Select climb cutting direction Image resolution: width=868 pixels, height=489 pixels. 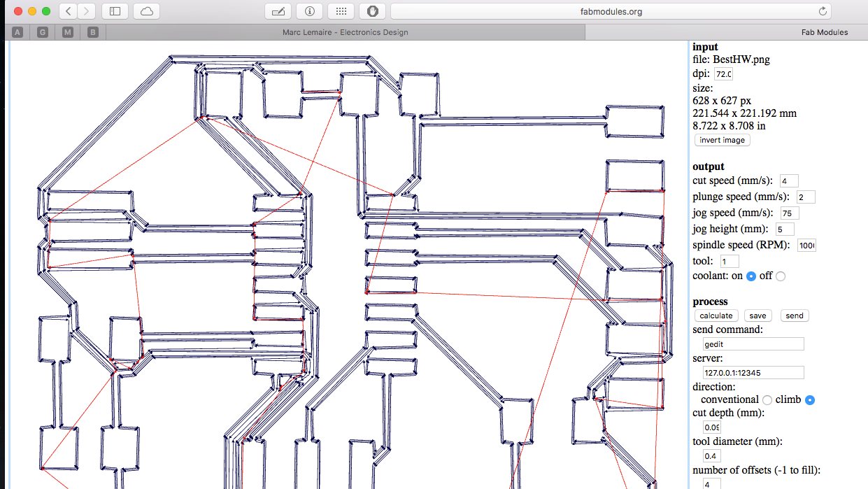tap(810, 400)
